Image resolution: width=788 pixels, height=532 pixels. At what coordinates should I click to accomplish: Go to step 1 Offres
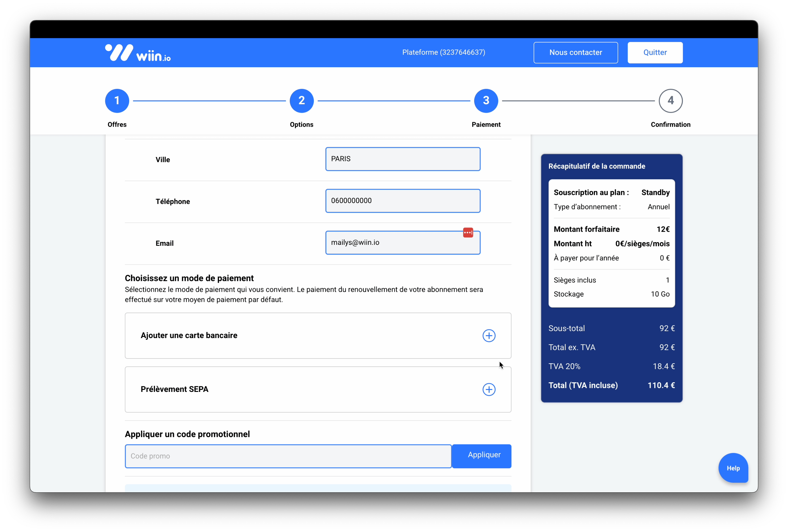117,101
